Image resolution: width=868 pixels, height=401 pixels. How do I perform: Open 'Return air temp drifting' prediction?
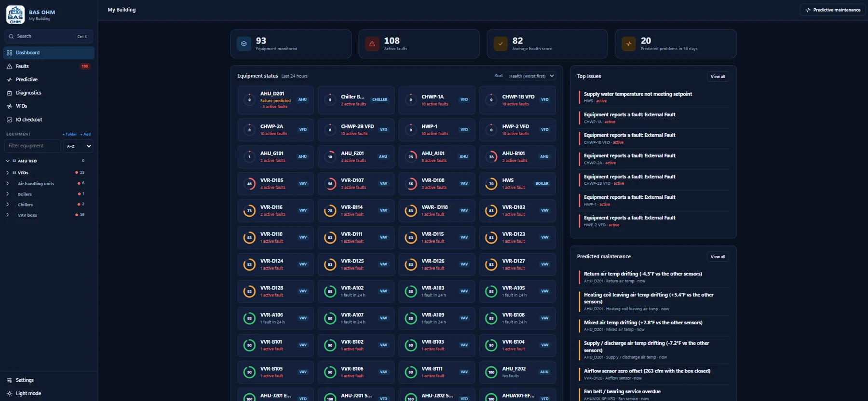pos(653,277)
